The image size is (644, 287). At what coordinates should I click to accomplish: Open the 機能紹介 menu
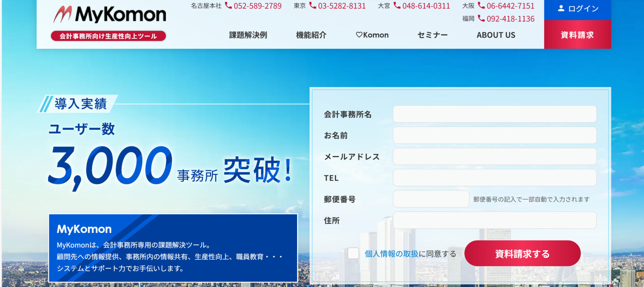click(311, 35)
